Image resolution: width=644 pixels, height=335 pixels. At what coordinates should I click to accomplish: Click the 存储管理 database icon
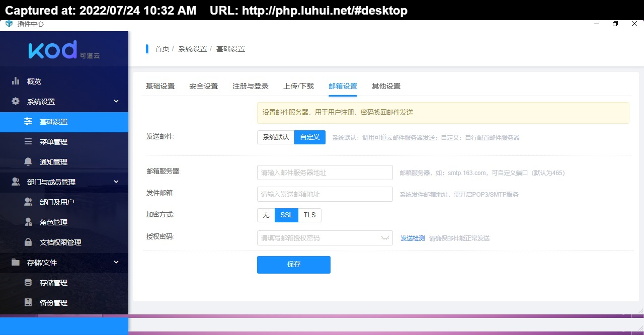[28, 282]
